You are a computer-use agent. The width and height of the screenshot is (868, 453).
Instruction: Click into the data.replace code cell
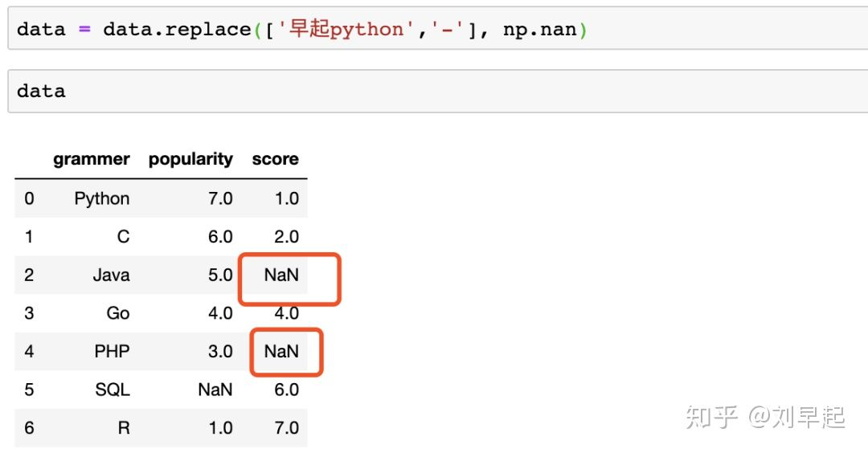click(x=437, y=29)
